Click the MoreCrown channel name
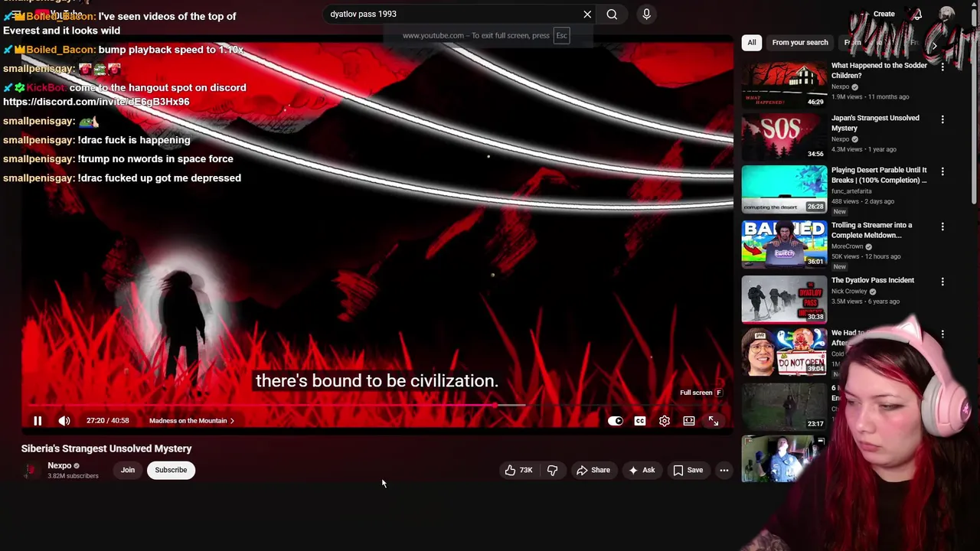The height and width of the screenshot is (551, 980). click(x=848, y=246)
